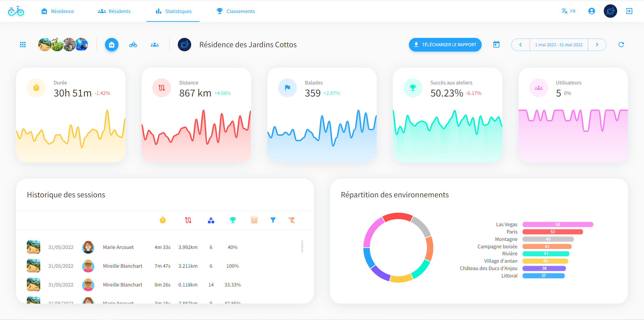Screen dimensions: 644x320
Task: Switch to the Résidents tab
Action: pos(114,11)
